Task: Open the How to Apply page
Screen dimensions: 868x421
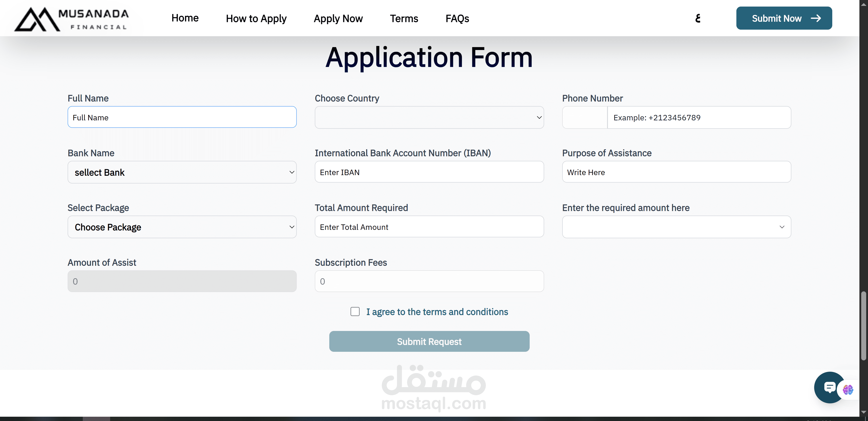Action: tap(256, 18)
